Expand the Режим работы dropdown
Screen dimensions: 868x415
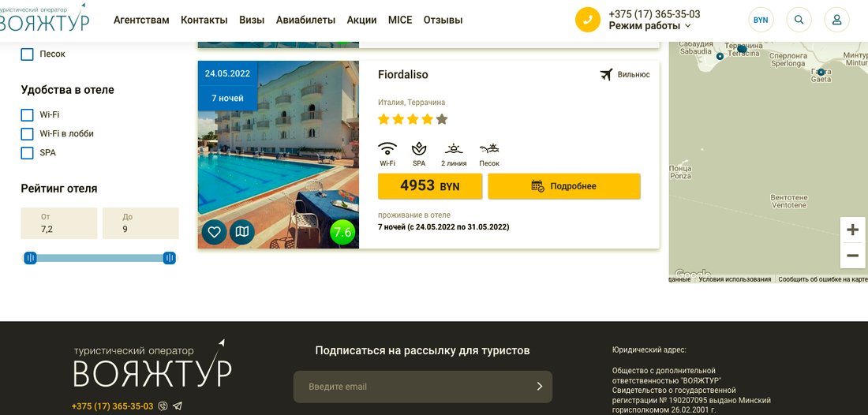coord(650,26)
